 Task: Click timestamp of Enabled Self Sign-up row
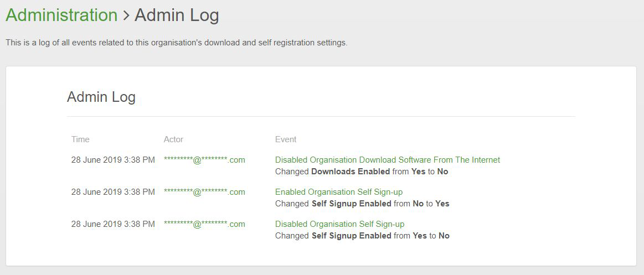tap(113, 192)
